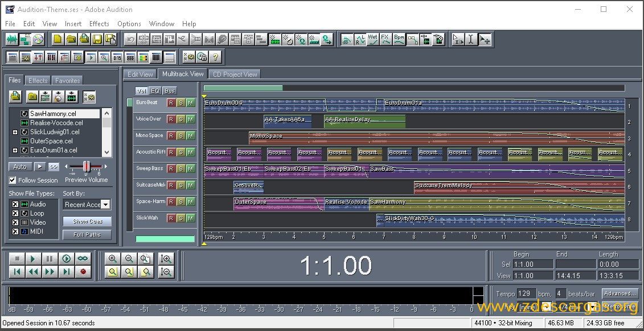Uncheck the MIDI file type checkbox

pyautogui.click(x=15, y=231)
